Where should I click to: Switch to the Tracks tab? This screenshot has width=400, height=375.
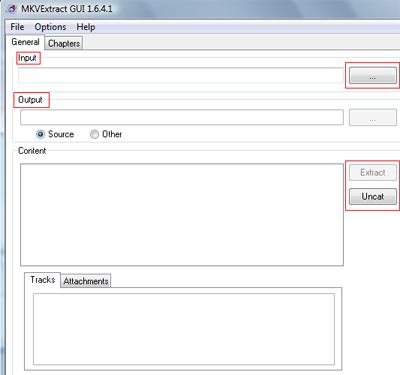42,280
